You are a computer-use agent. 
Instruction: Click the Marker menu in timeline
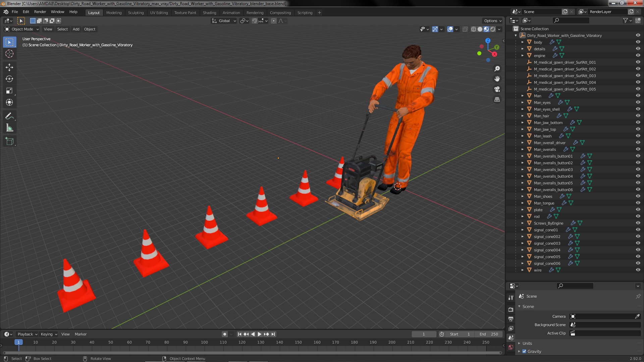tap(80, 334)
